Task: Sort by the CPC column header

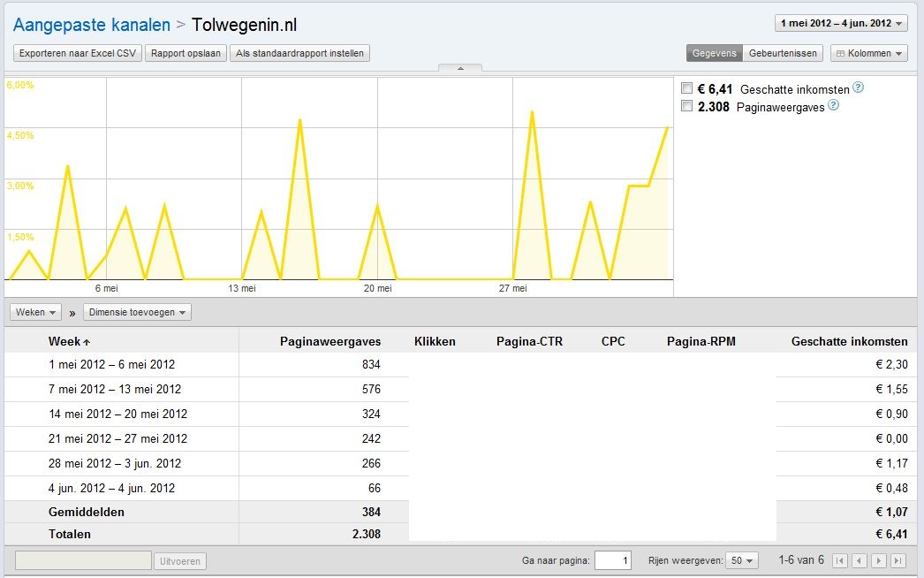Action: 613,341
